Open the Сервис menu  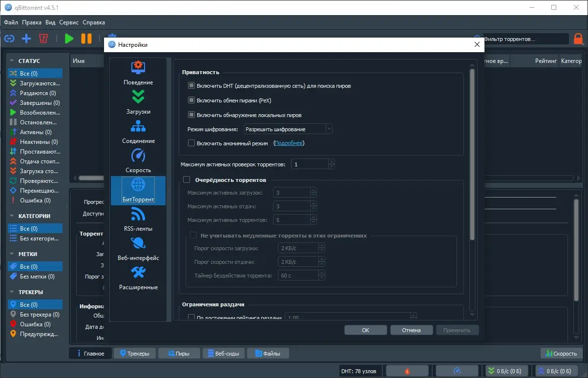(x=68, y=22)
